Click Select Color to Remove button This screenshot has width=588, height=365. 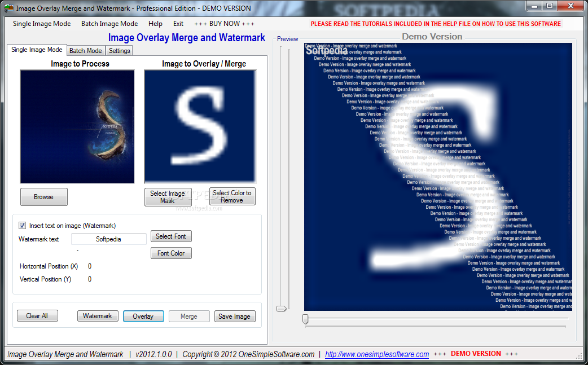(x=232, y=196)
